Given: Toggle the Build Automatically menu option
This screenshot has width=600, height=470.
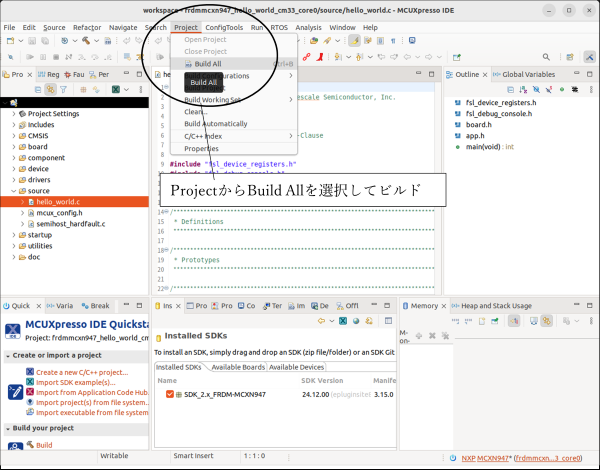Looking at the screenshot, I should (x=215, y=124).
